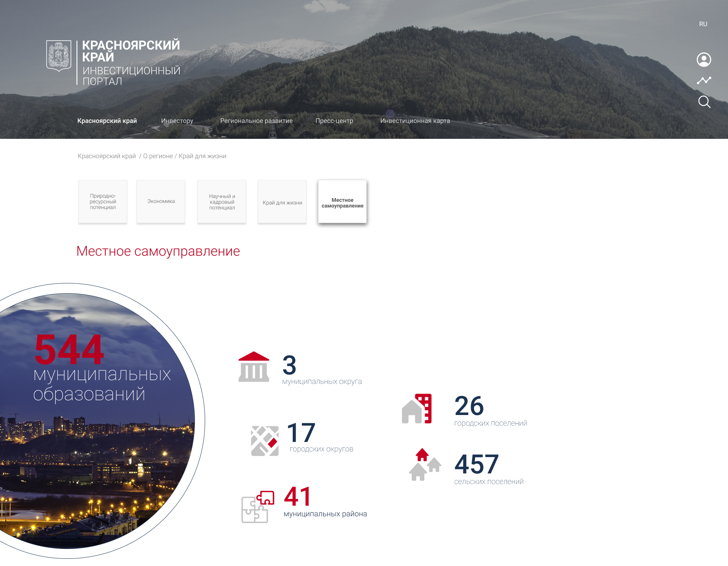Click the house and tower icon for городских поселений
This screenshot has height=566, width=728.
pos(417,409)
